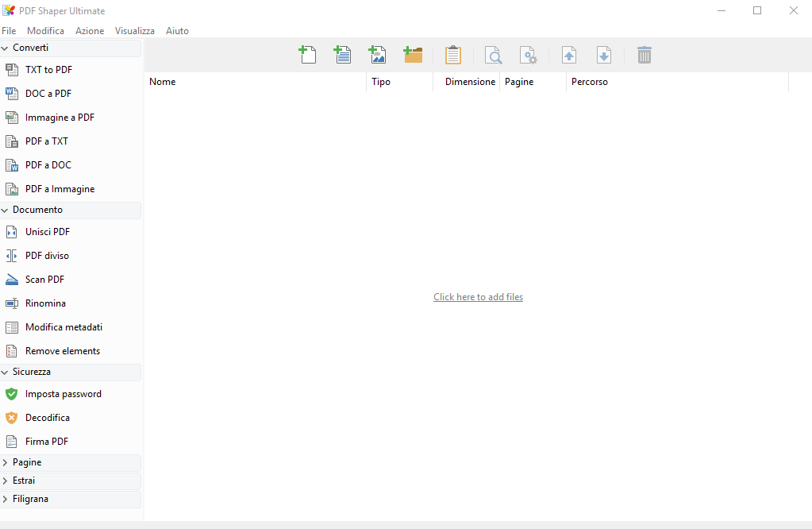Minimize the PDF Shaper Ultimate window

[x=722, y=10]
